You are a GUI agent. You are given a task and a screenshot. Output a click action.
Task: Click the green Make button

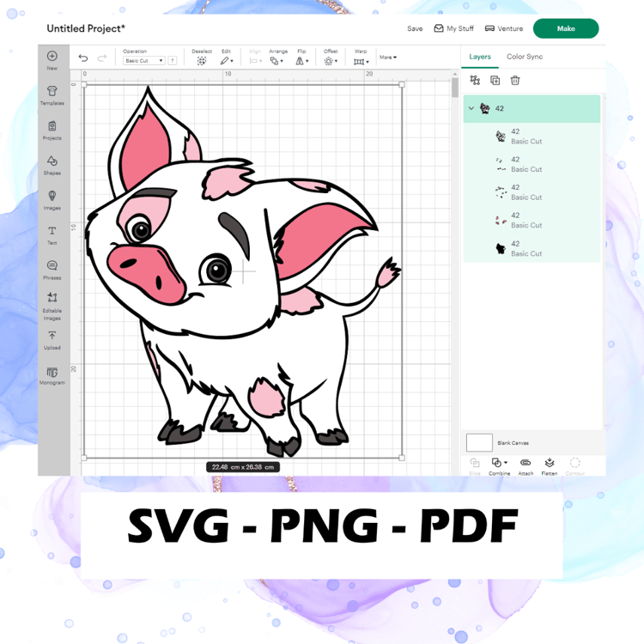[566, 28]
